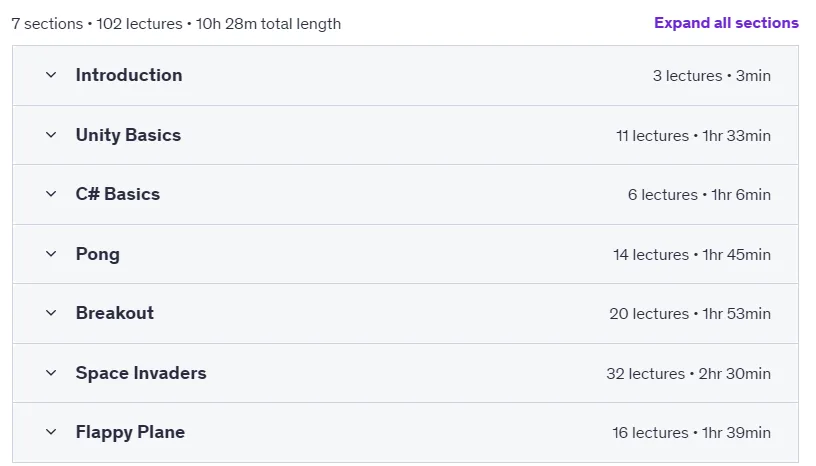Click the 32 lectures 2hr 30min label
Viewport: 816px width, 466px height.
688,374
